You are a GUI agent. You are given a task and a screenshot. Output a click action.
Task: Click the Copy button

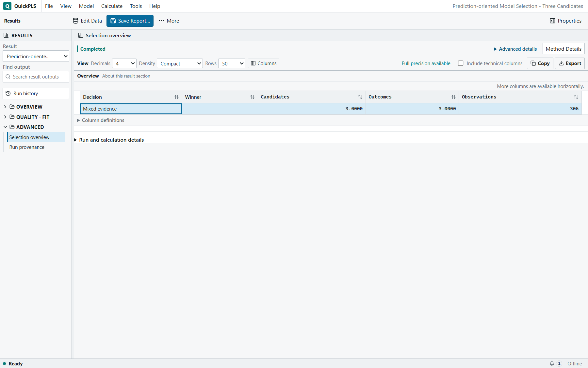click(540, 63)
